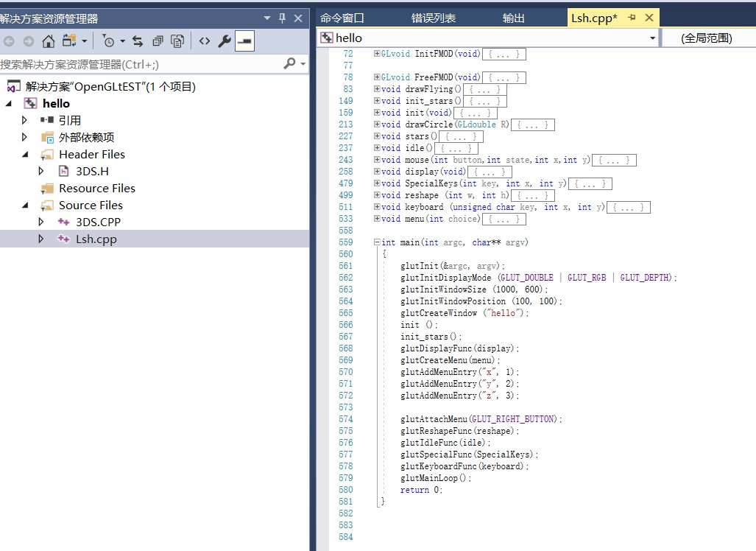The image size is (756, 551).
Task: Pin the Lsh.cpp tab
Action: tap(632, 18)
